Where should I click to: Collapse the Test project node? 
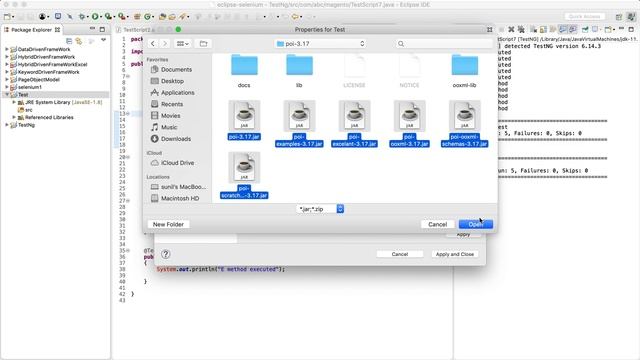(x=7, y=94)
